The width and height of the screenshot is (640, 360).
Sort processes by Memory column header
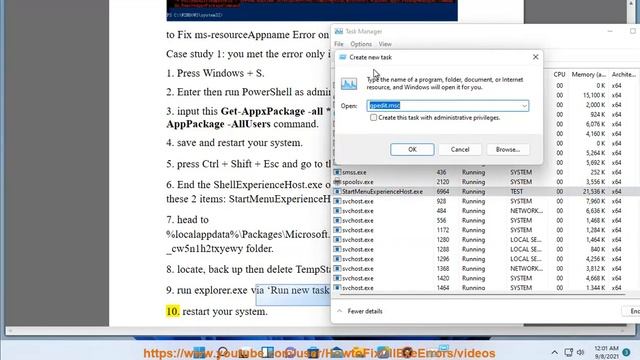click(x=588, y=75)
